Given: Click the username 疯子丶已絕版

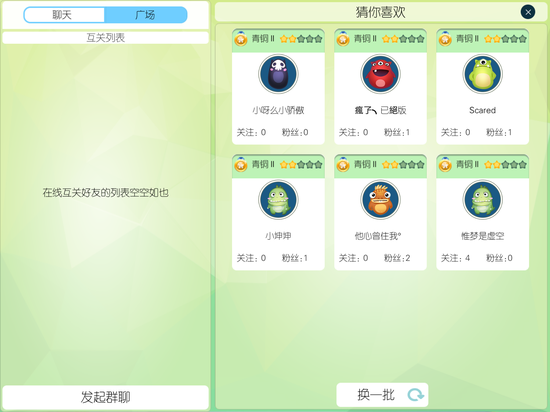Looking at the screenshot, I should coord(380,110).
